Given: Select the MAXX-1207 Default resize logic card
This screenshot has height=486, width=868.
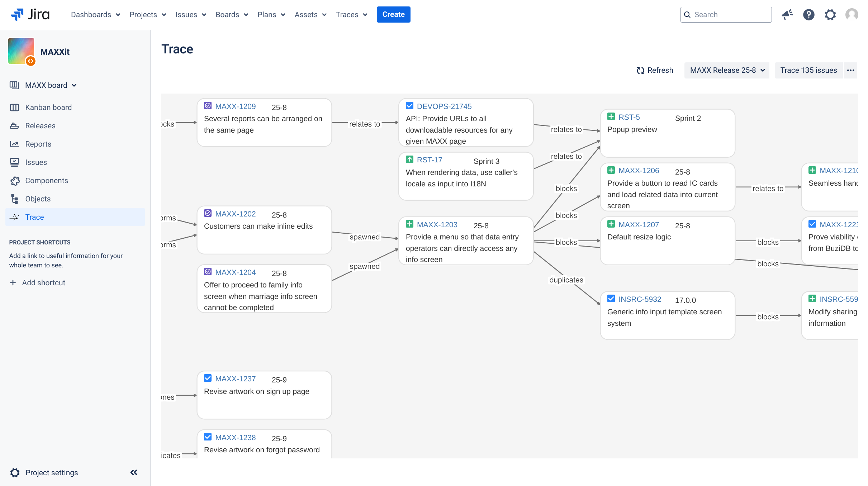Looking at the screenshot, I should point(668,241).
